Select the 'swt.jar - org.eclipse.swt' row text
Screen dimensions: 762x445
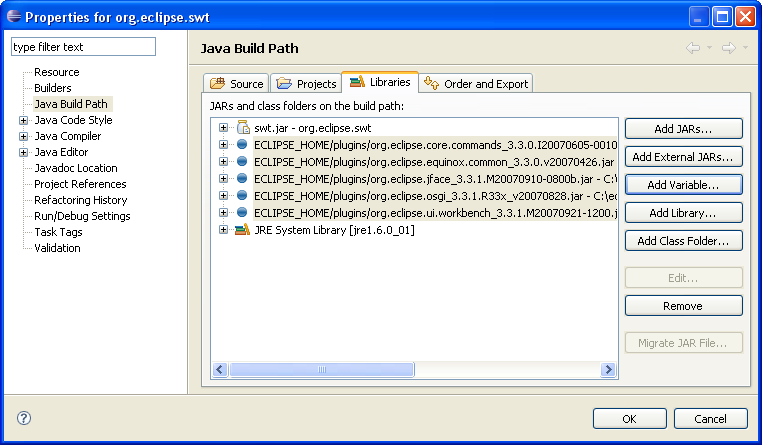(312, 128)
